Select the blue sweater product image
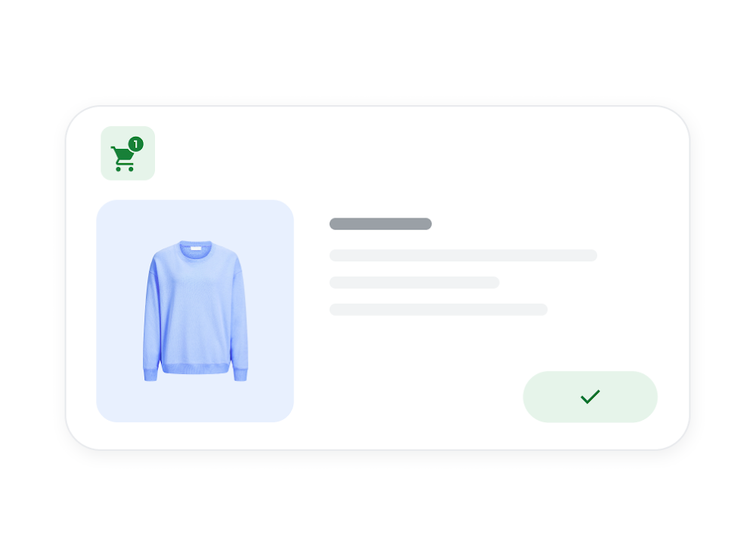756x550 pixels. pos(195,311)
